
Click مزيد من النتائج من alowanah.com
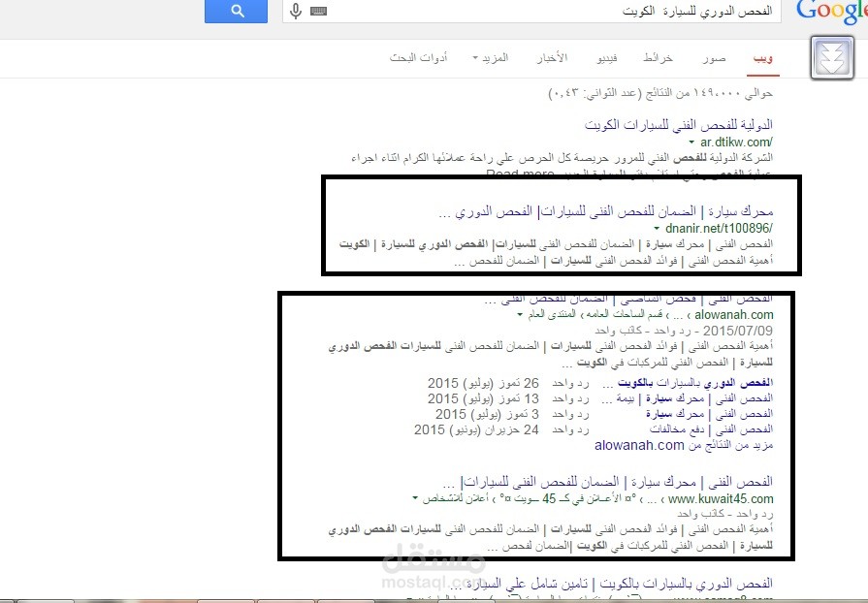[684, 445]
